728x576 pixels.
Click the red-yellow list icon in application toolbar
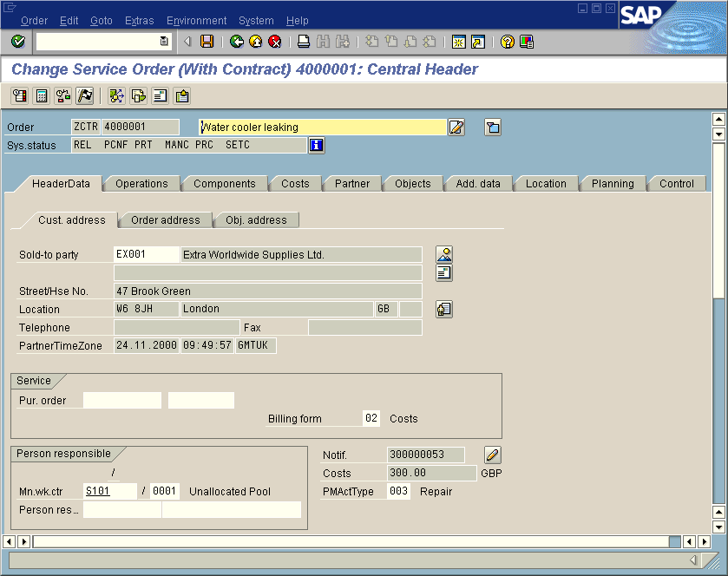tap(19, 96)
